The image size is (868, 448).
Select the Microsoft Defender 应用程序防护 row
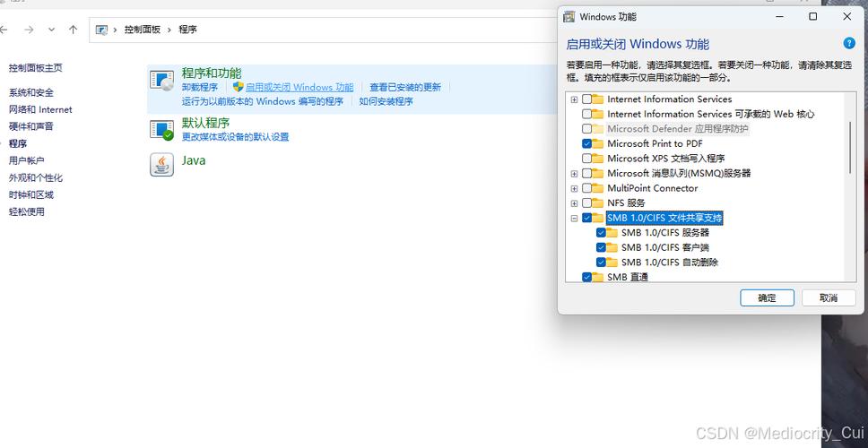coord(678,129)
